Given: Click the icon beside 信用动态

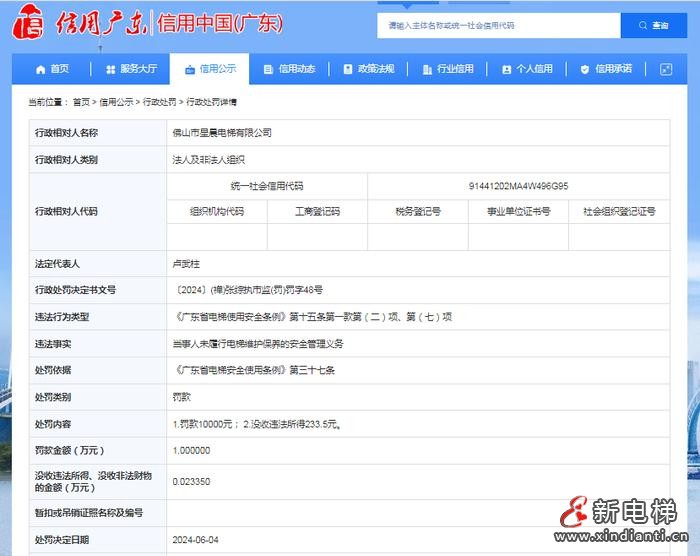Looking at the screenshot, I should point(268,69).
